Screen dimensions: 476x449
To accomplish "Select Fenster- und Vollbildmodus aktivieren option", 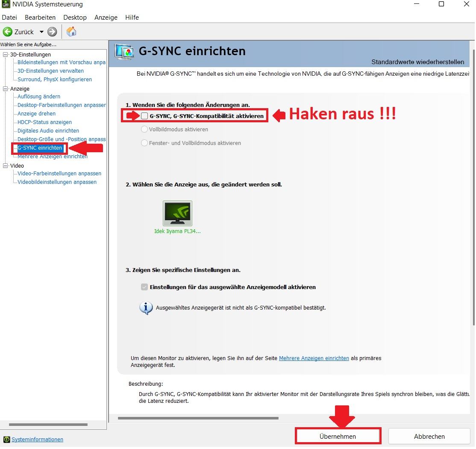I will (144, 143).
